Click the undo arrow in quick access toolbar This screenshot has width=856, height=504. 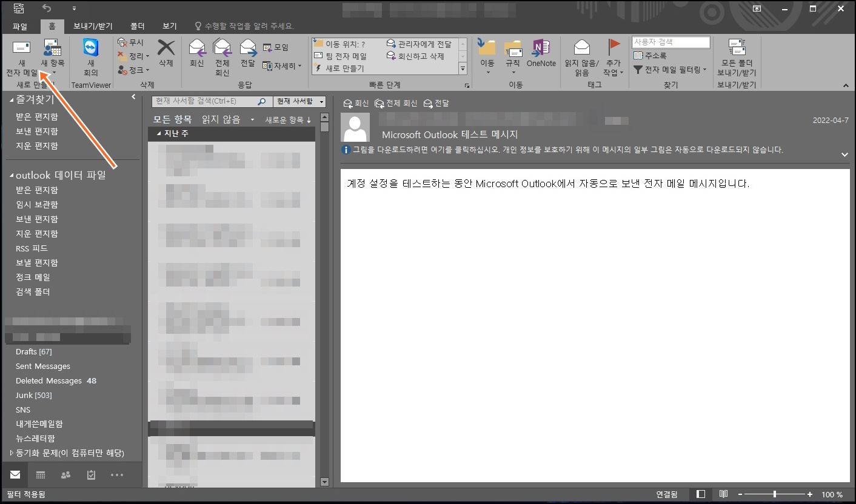47,8
